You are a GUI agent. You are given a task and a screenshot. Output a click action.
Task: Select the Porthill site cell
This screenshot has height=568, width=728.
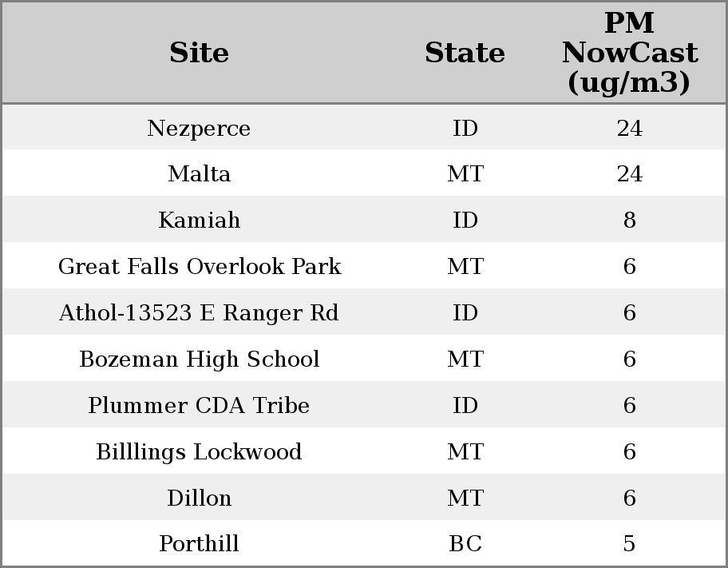(x=199, y=544)
